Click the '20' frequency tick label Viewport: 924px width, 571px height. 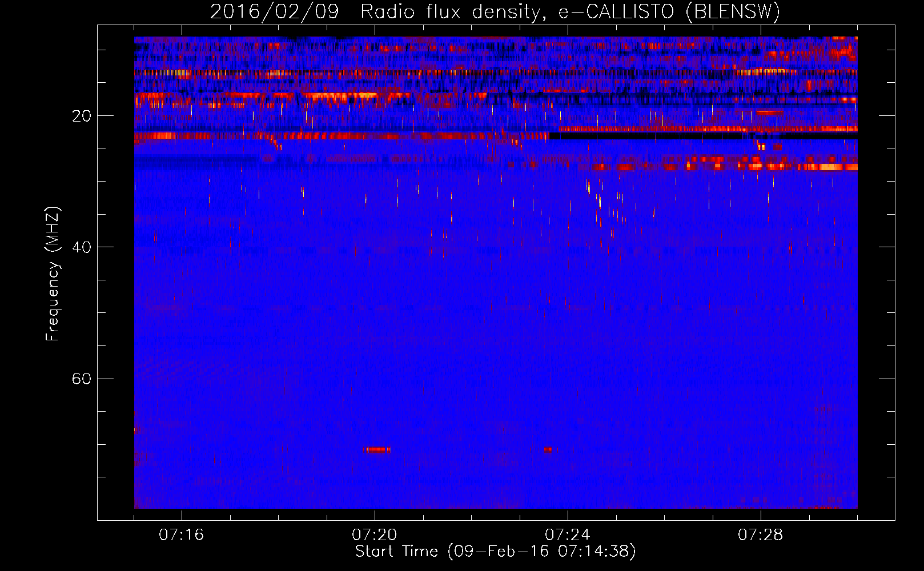81,116
